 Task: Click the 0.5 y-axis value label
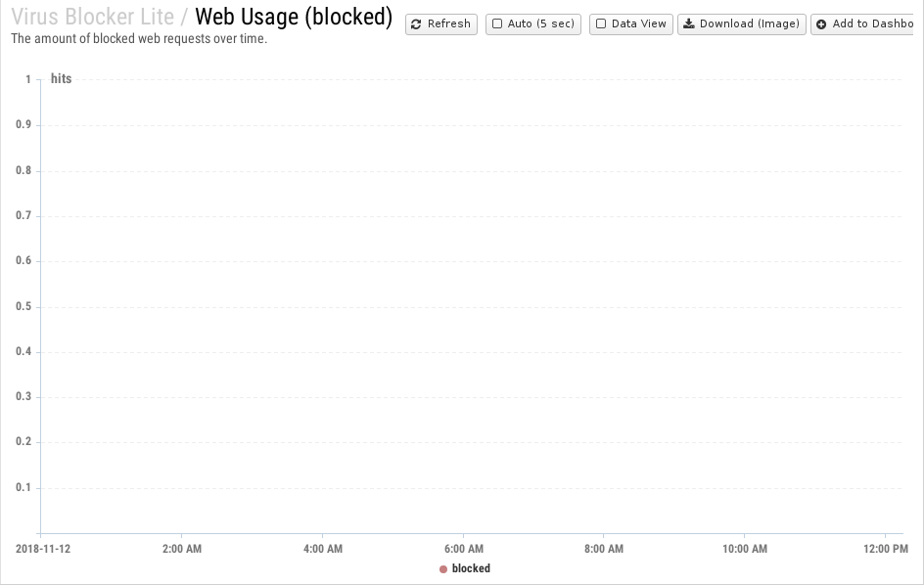coord(23,306)
